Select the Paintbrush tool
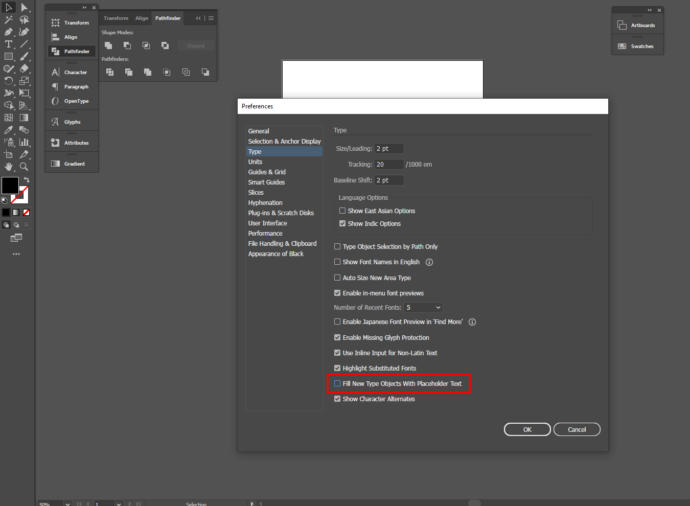The width and height of the screenshot is (690, 506). pyautogui.click(x=24, y=56)
